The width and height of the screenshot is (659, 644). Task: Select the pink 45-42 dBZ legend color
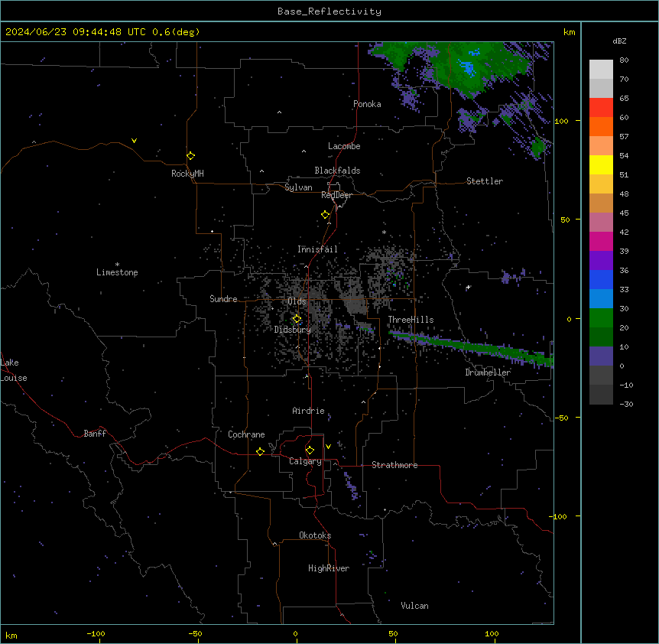[x=601, y=223]
